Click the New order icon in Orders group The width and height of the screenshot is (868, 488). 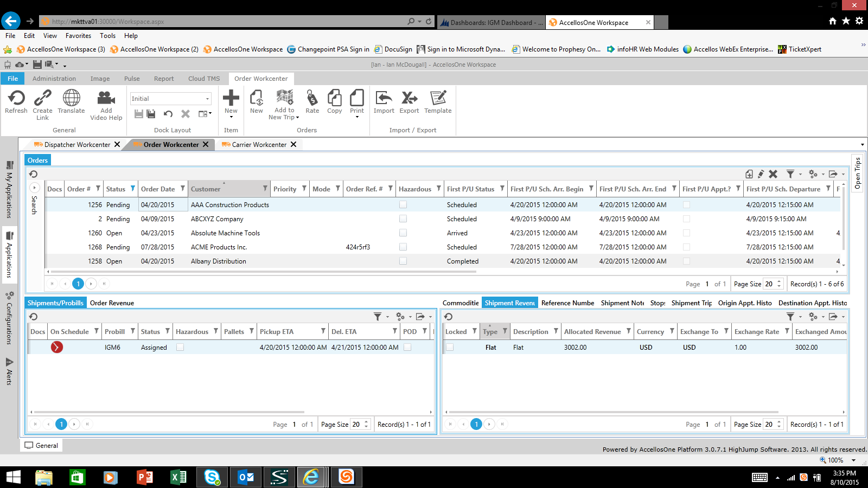257,98
